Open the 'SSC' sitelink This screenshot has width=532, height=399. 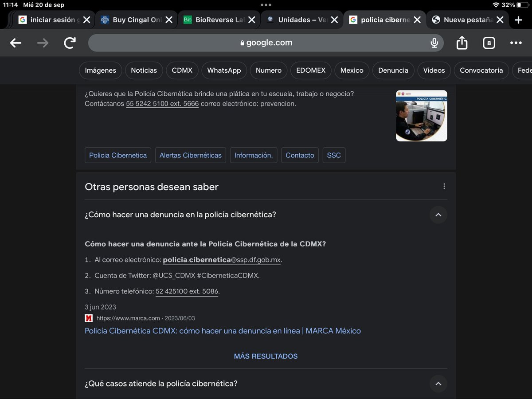point(334,155)
